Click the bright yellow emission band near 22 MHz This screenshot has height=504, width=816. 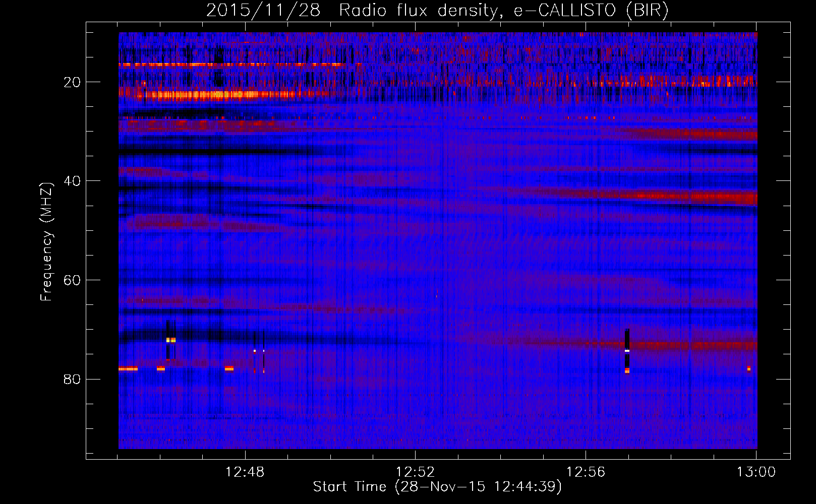[217, 94]
